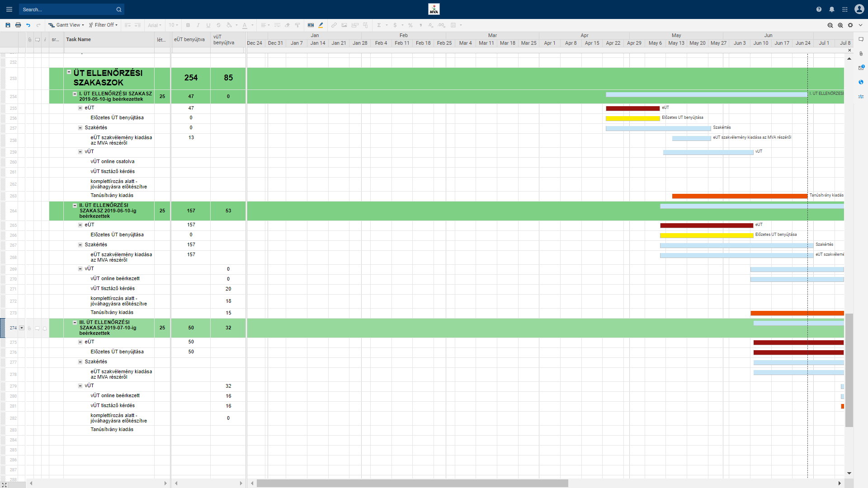Viewport: 868px width, 488px height.
Task: Open the notifications bell
Action: 832,9
